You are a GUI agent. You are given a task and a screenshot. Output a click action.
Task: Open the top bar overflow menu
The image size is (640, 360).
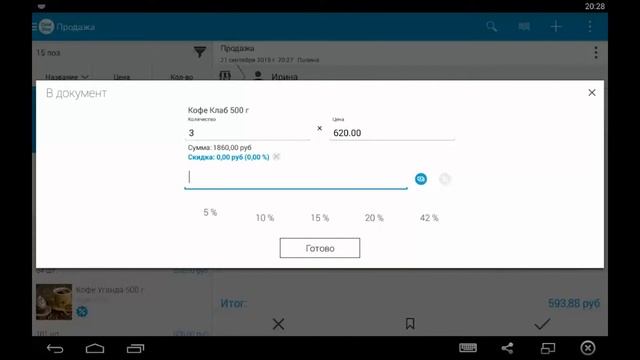[590, 27]
